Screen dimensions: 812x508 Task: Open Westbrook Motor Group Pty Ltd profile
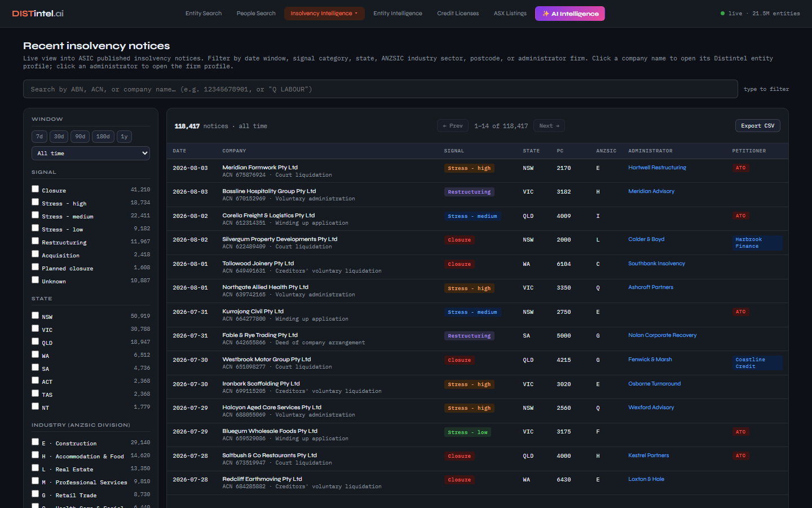point(266,360)
